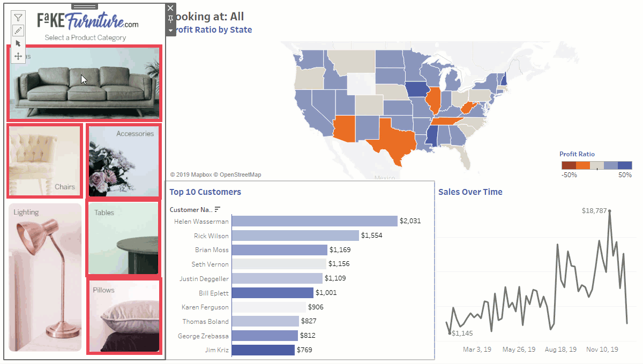Pick the Tables product tile

[123, 237]
